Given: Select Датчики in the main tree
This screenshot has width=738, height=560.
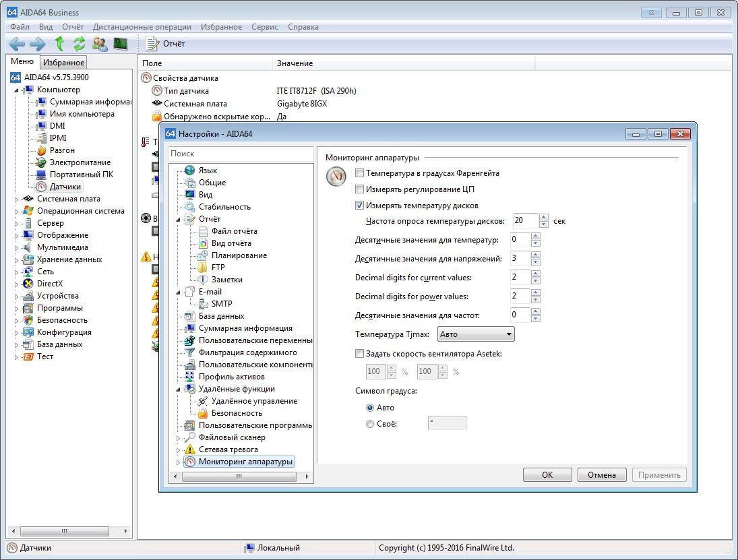Looking at the screenshot, I should (x=65, y=187).
